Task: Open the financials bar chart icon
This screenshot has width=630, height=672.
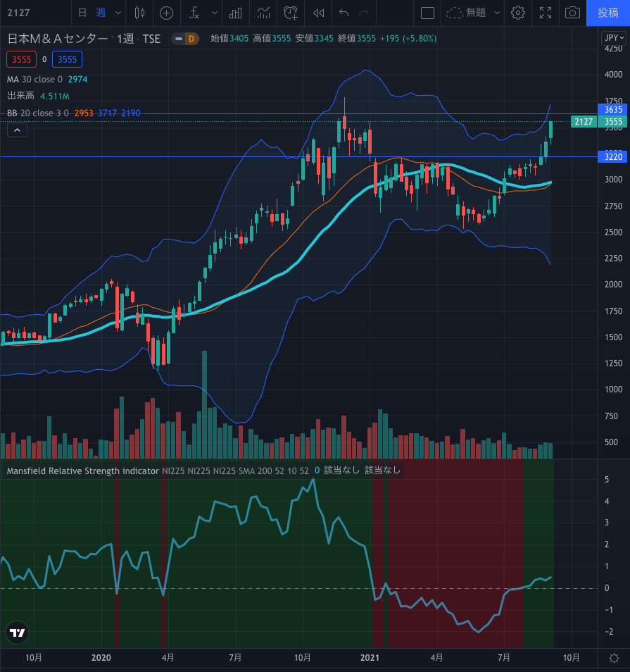Action: click(x=235, y=13)
